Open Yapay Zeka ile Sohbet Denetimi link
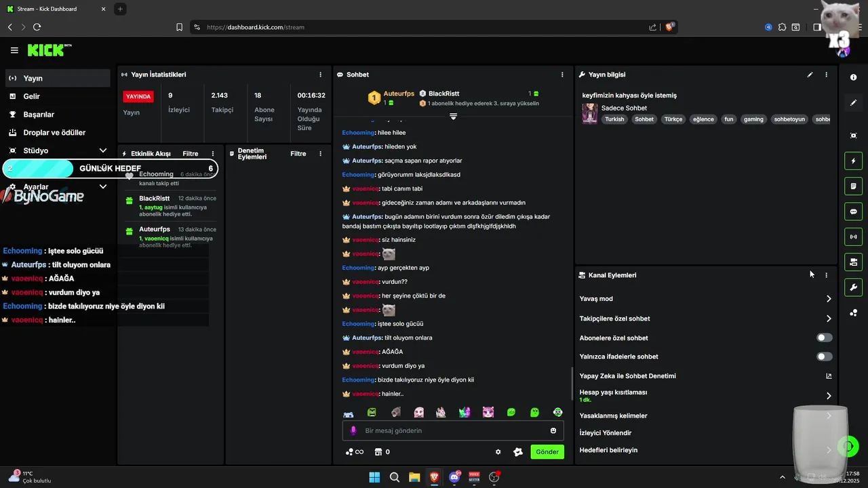Screen dimensions: 868x488 coord(705,376)
